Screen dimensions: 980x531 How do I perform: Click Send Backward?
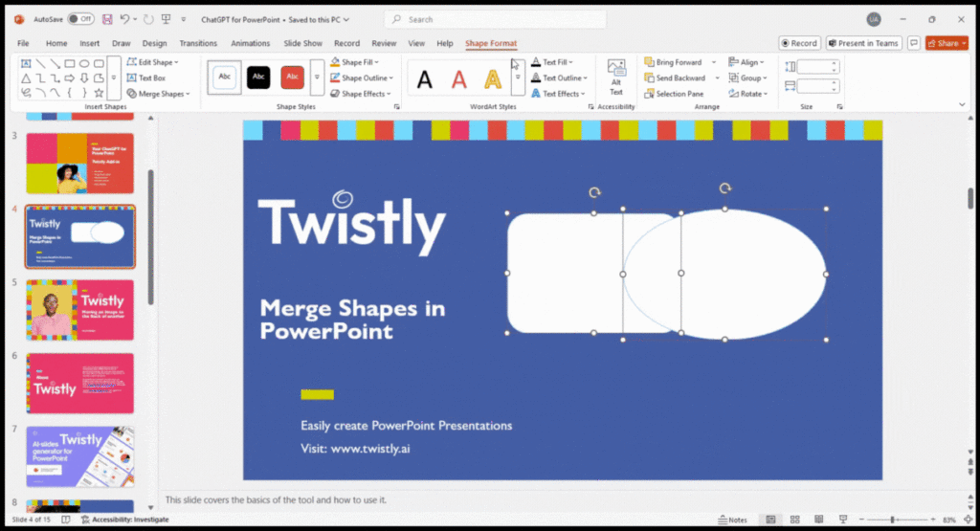675,78
